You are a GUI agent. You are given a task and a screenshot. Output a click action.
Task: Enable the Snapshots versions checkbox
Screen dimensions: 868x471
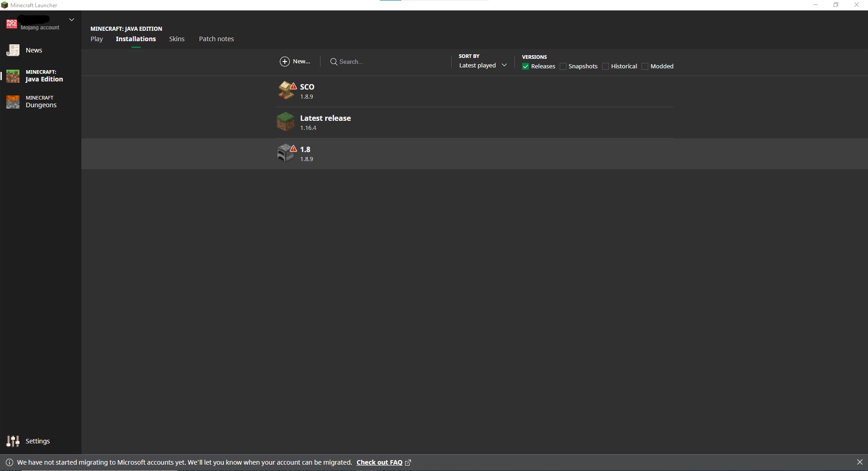[563, 67]
